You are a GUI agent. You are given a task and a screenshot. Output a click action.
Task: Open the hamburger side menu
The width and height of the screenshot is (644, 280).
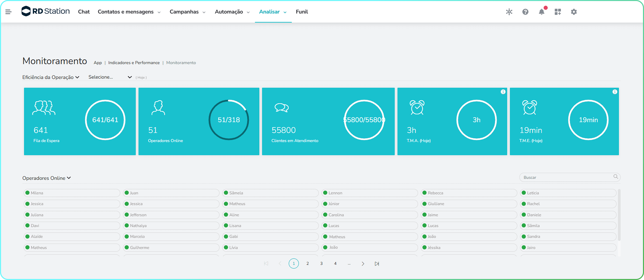8,12
